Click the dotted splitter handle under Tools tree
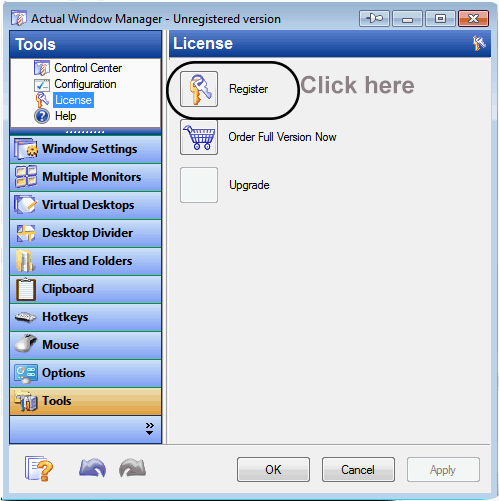This screenshot has width=499, height=501. coord(85,132)
